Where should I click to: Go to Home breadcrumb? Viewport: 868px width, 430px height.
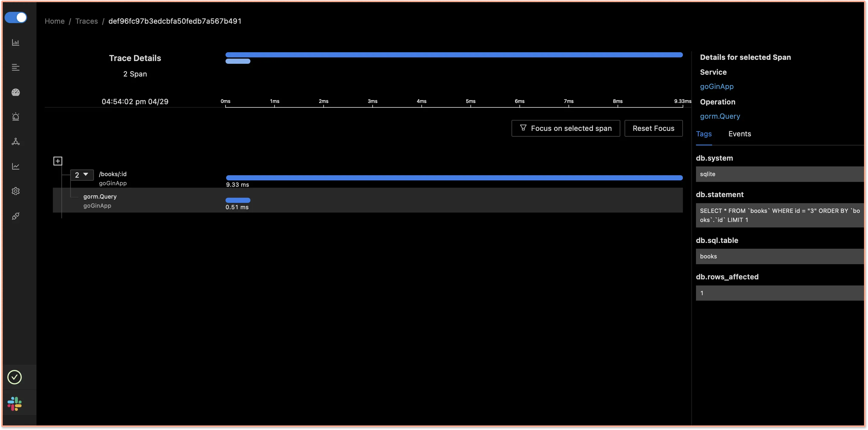[x=55, y=21]
